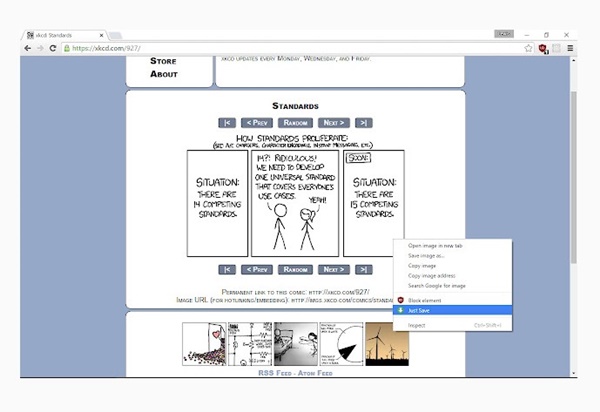Choose Copy image from context menu

452,265
